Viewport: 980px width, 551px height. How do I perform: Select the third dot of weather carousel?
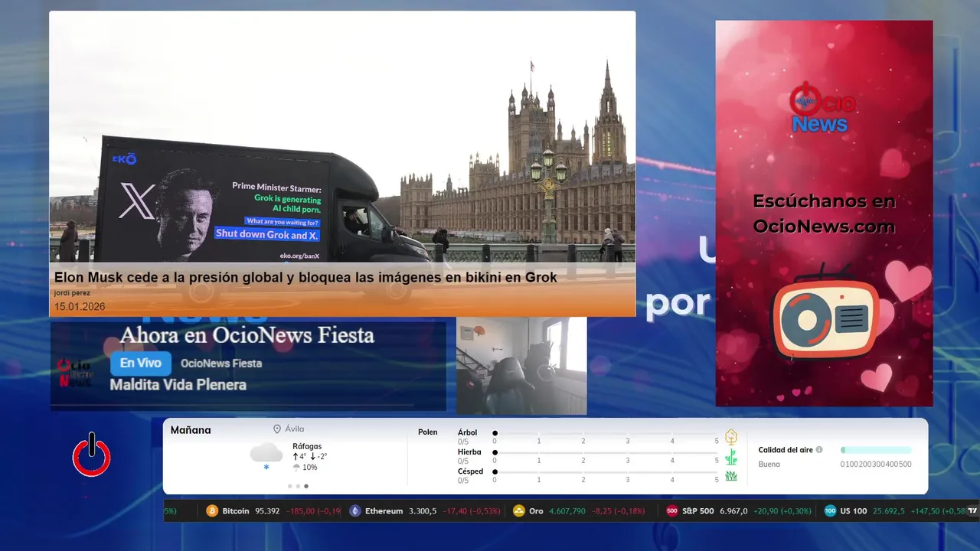(306, 486)
